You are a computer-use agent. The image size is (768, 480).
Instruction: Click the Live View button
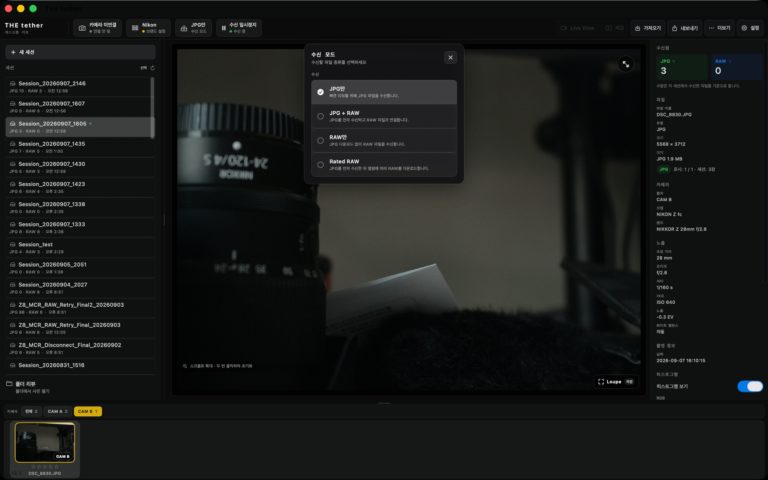click(577, 28)
